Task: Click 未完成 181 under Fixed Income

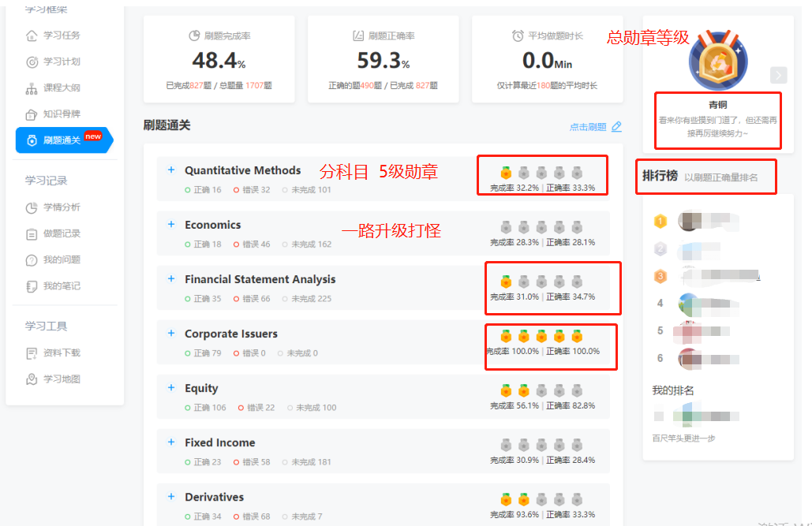Action: (306, 462)
